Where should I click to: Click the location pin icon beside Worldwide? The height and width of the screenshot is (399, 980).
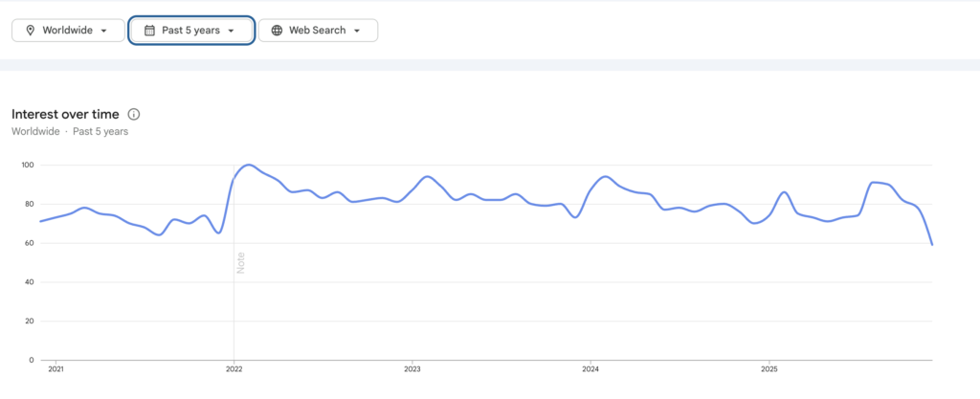[x=31, y=31]
